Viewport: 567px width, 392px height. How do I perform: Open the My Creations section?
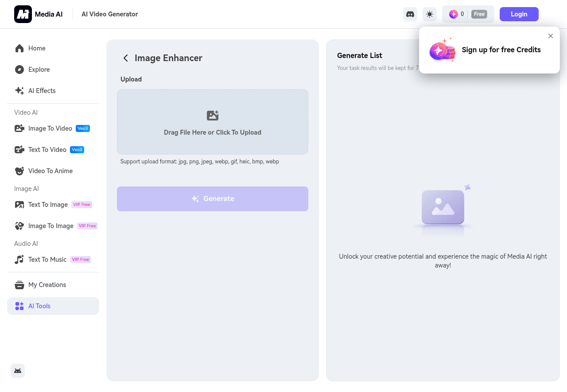[x=47, y=284]
